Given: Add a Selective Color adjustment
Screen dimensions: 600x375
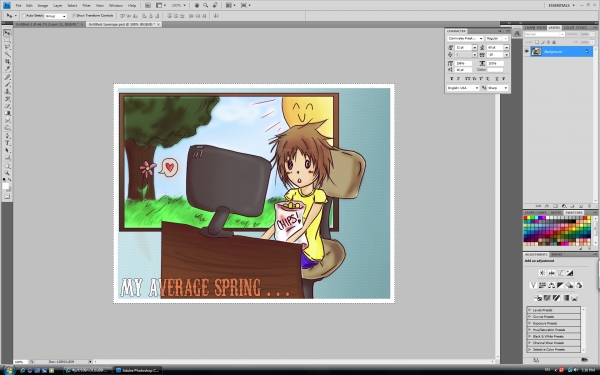Looking at the screenshot, I should [x=575, y=298].
